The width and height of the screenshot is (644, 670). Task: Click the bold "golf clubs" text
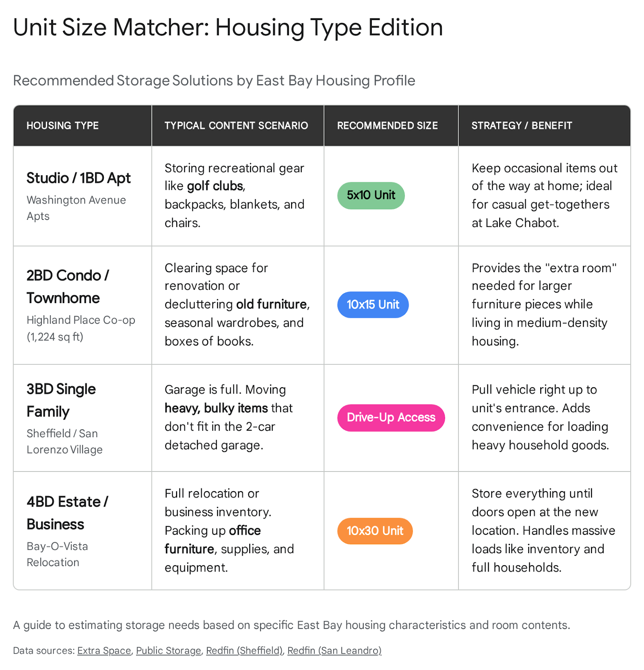(215, 186)
